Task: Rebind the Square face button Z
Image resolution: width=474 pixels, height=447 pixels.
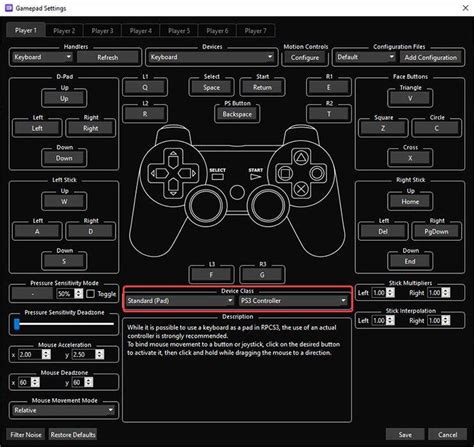Action: pos(383,128)
